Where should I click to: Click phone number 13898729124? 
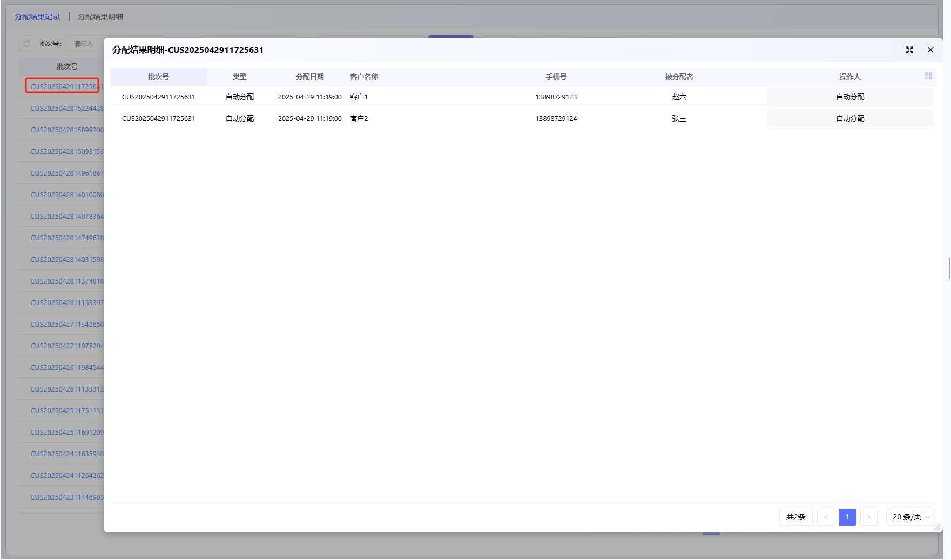coord(556,118)
